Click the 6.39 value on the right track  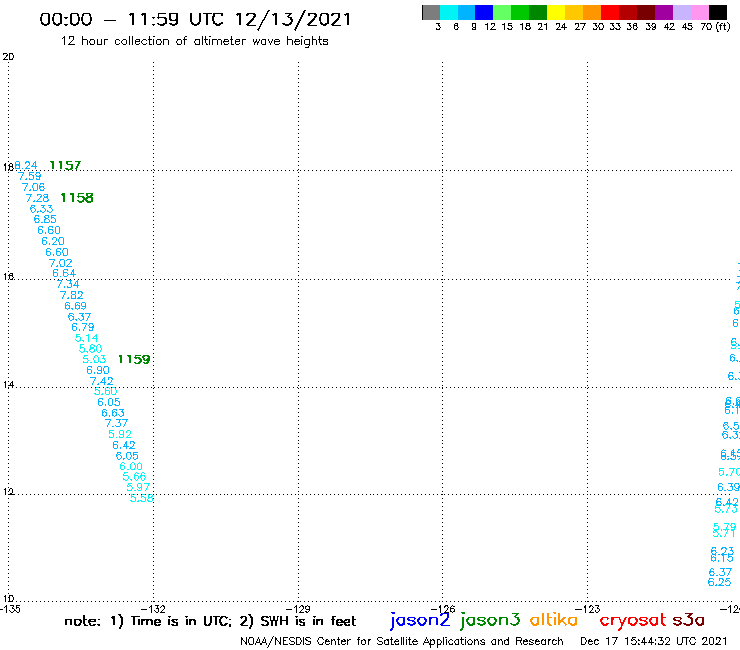728,487
